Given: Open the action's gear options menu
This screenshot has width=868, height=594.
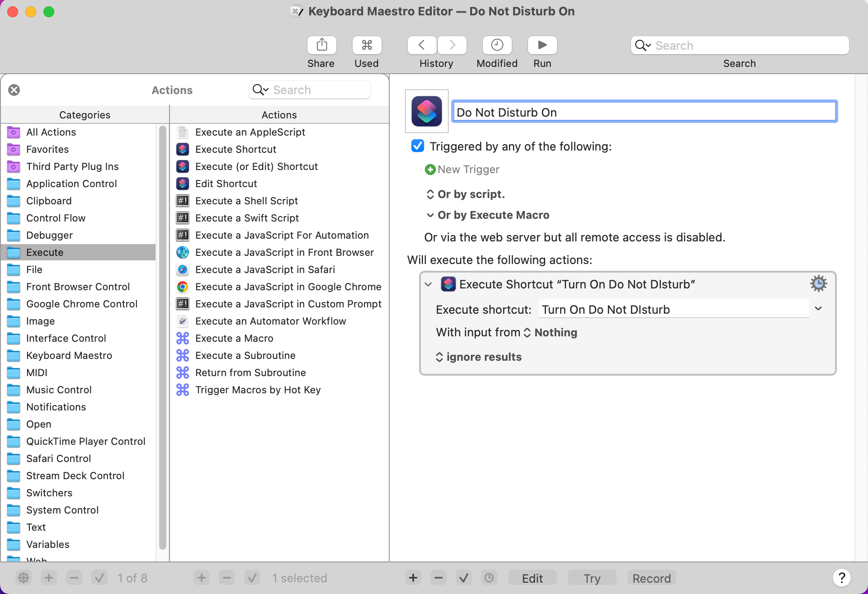Looking at the screenshot, I should point(818,283).
